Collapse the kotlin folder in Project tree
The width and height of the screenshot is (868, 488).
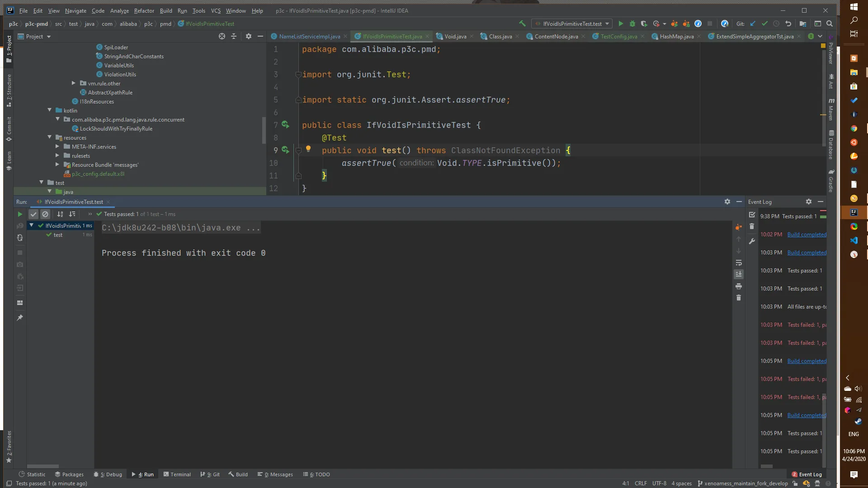[x=50, y=110]
